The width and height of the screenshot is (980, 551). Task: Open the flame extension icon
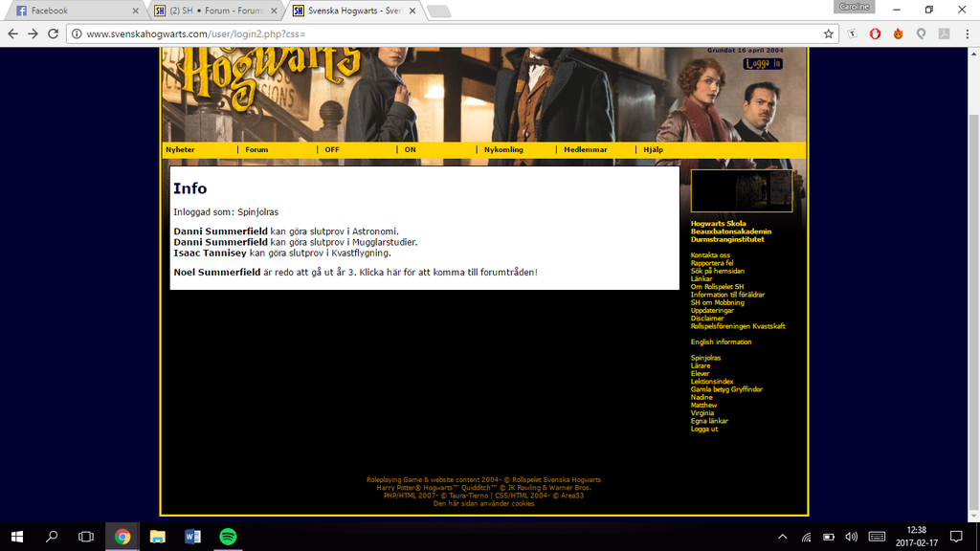coord(898,33)
